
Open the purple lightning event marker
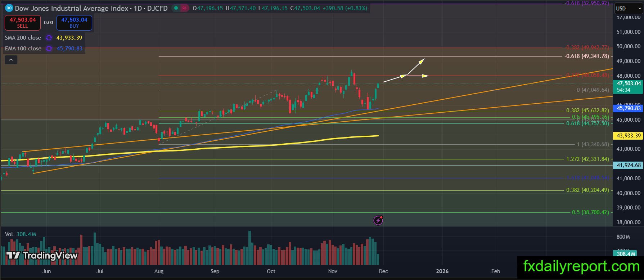378,220
